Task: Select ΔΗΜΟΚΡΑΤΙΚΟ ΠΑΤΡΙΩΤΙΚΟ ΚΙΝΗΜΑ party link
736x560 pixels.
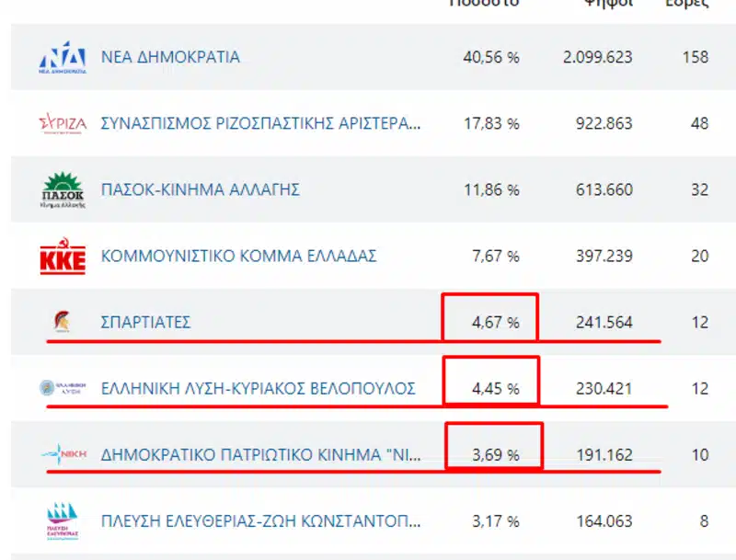Action: [x=260, y=455]
